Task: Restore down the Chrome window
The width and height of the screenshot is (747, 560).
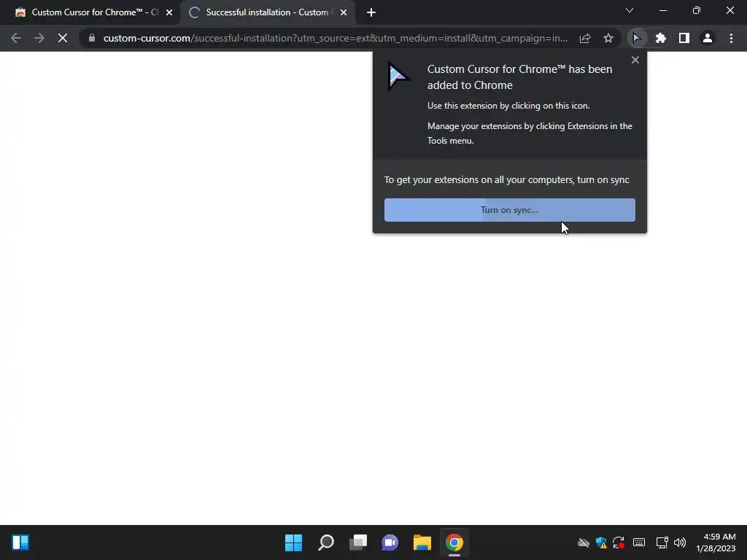Action: click(697, 10)
